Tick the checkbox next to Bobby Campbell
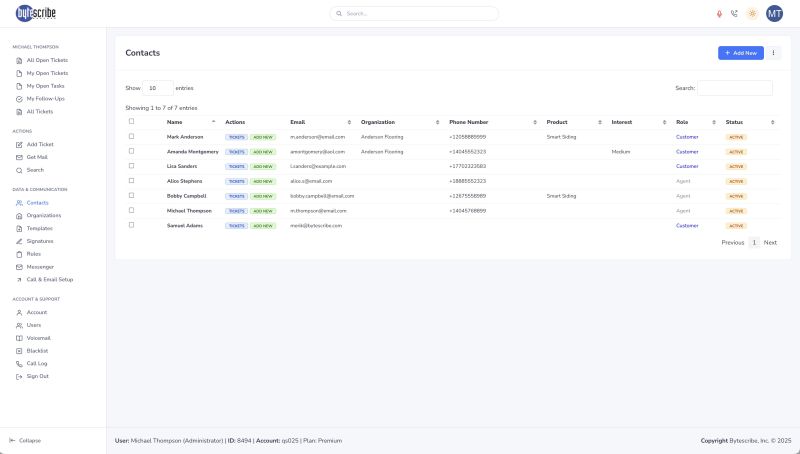Viewport: 800px width, 454px height. click(131, 196)
